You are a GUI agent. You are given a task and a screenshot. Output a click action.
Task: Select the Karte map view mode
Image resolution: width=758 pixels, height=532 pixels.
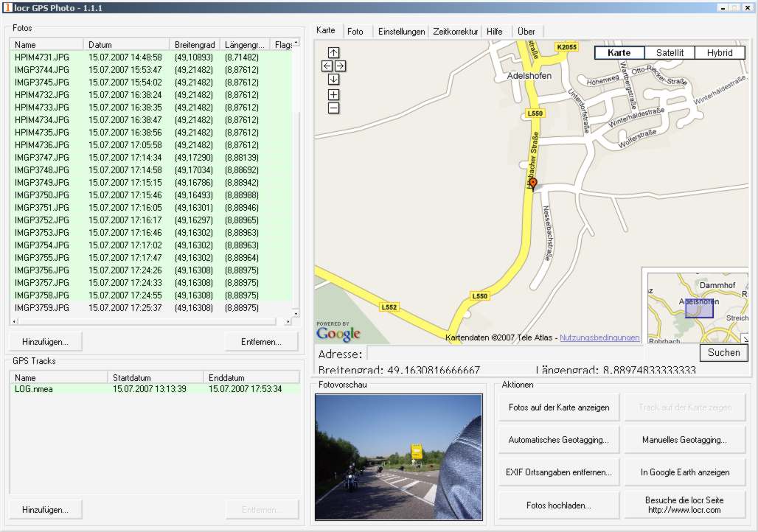click(619, 53)
